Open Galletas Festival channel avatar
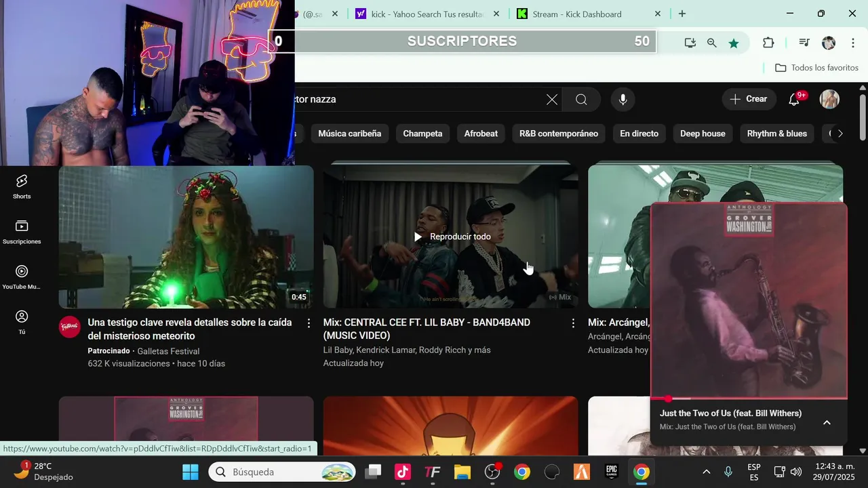This screenshot has height=488, width=868. point(69,327)
